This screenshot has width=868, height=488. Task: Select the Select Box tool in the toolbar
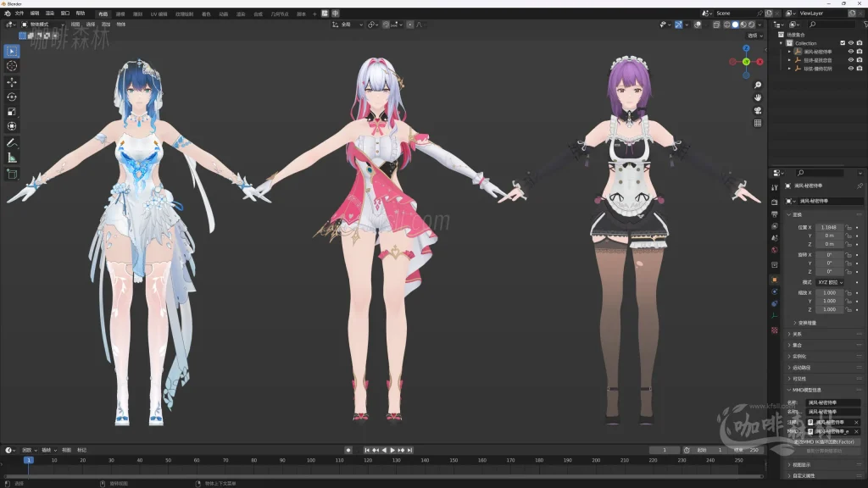(x=12, y=52)
